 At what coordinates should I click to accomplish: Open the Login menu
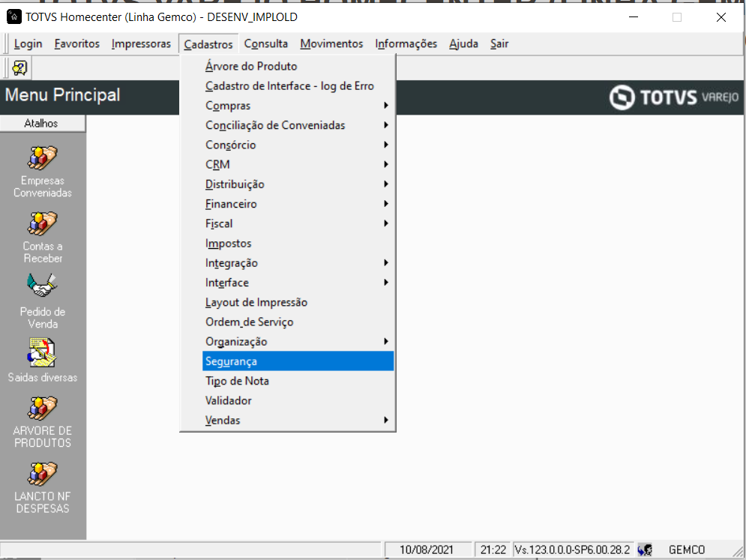[28, 43]
